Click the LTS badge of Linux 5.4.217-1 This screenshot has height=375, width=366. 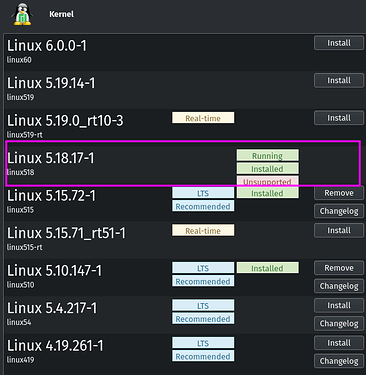tap(203, 305)
